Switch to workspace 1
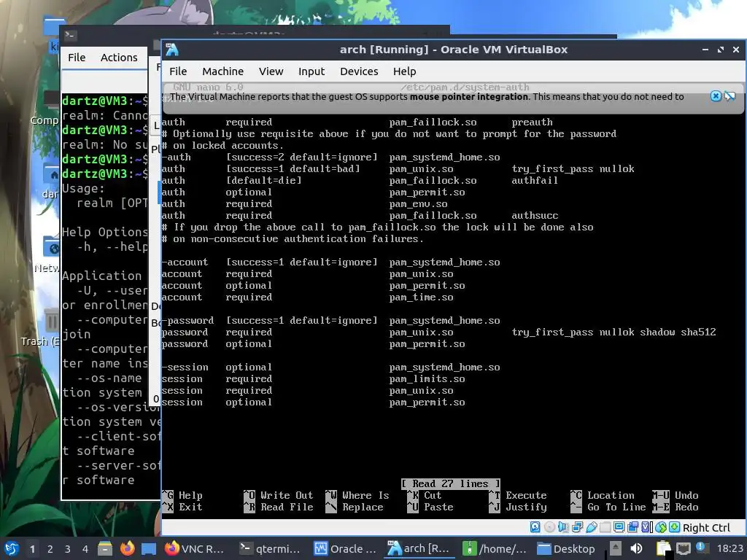 32,549
